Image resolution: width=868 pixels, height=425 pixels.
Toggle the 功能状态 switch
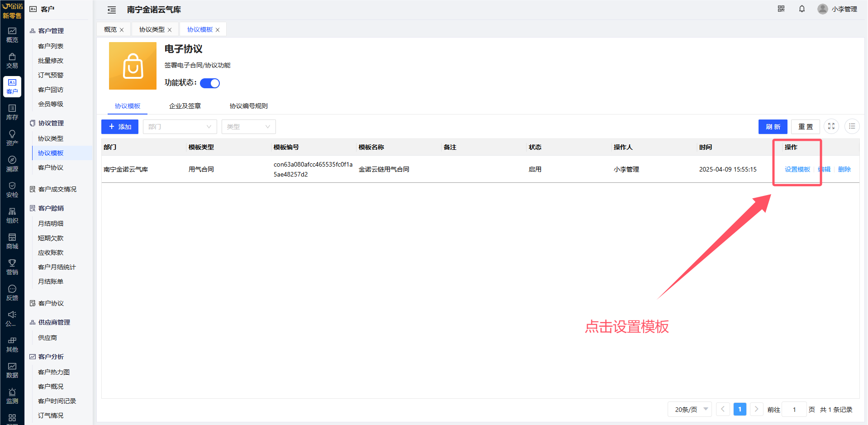coord(210,83)
